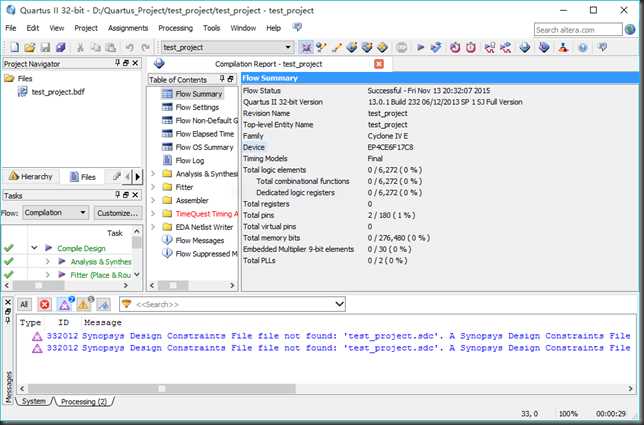Image resolution: width=644 pixels, height=425 pixels.
Task: Toggle the red error messages filter
Action: [44, 304]
